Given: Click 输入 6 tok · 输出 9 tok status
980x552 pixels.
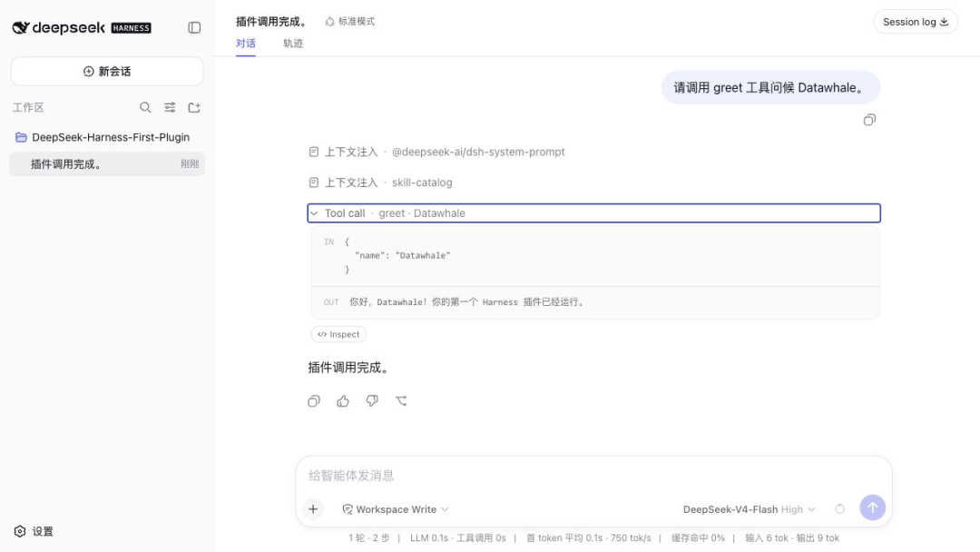Looking at the screenshot, I should [792, 538].
